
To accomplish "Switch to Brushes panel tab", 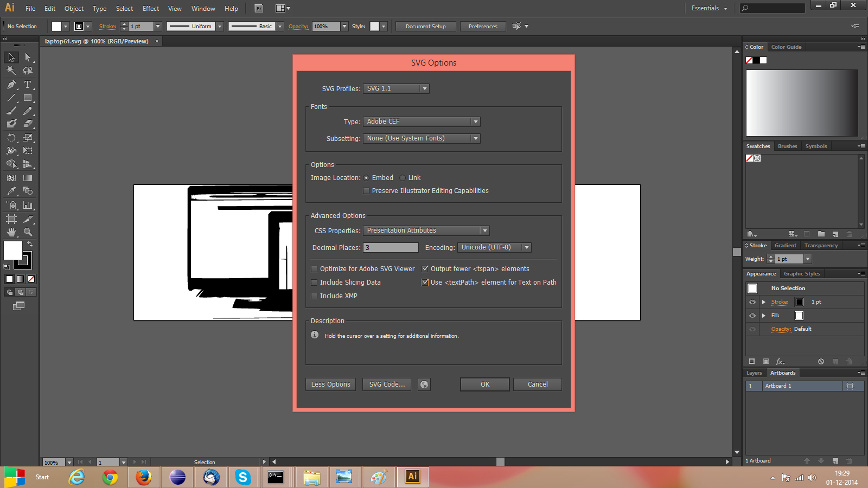I will tap(787, 146).
